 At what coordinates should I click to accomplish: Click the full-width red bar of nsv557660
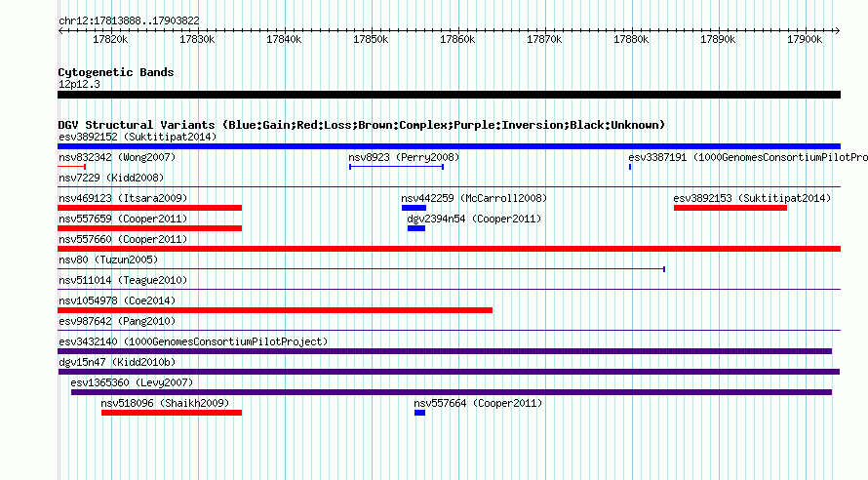449,249
